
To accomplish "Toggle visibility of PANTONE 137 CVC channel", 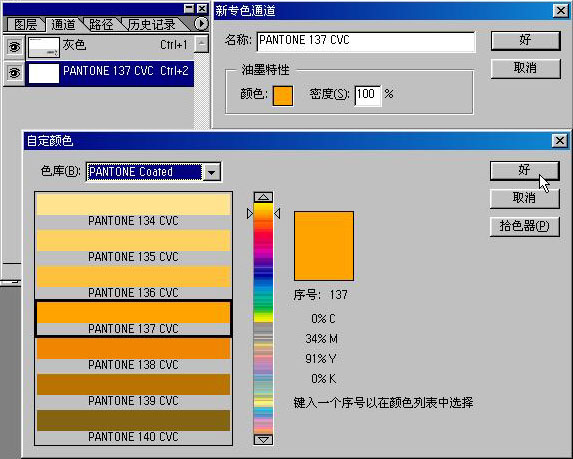I will click(x=14, y=73).
